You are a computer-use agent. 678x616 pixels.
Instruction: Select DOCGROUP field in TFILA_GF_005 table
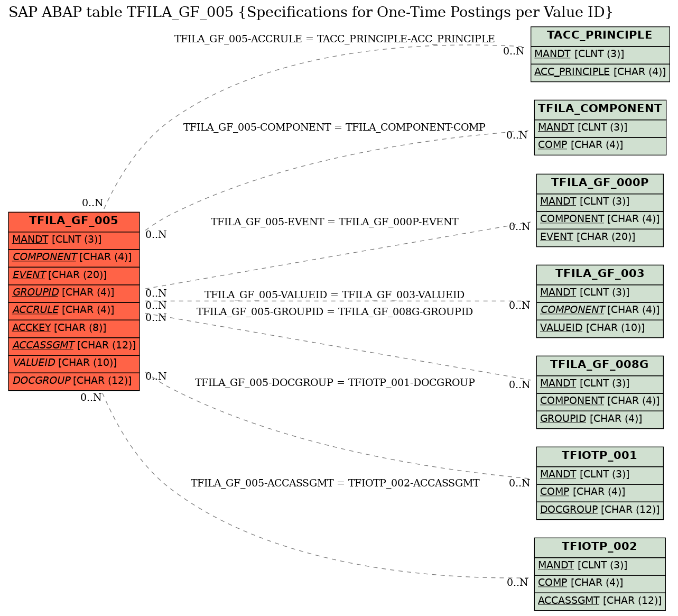click(x=74, y=381)
